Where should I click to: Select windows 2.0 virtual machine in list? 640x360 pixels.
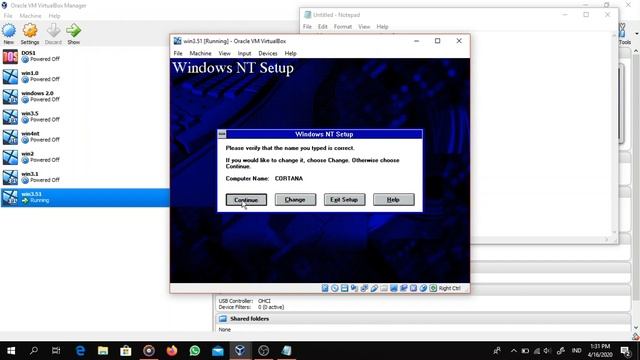[85, 97]
